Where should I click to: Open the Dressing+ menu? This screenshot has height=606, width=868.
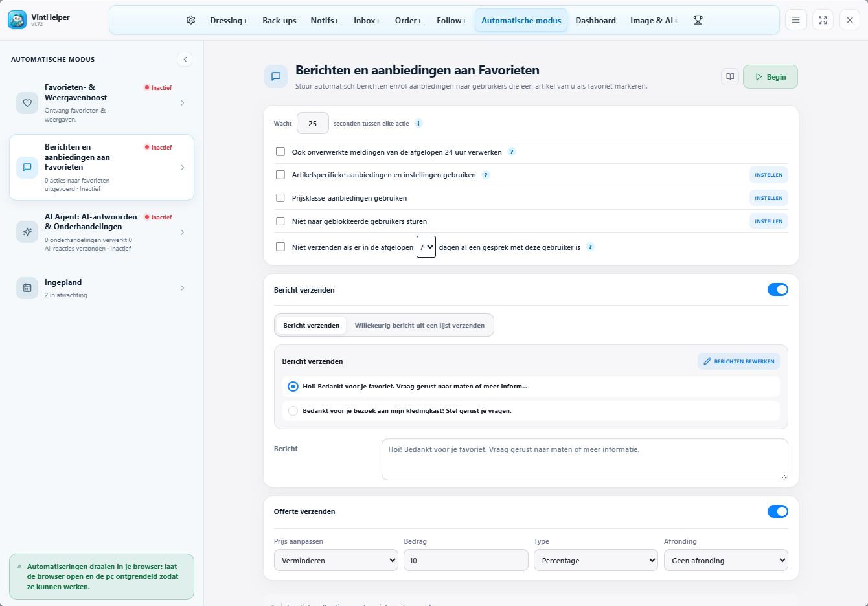pos(229,21)
